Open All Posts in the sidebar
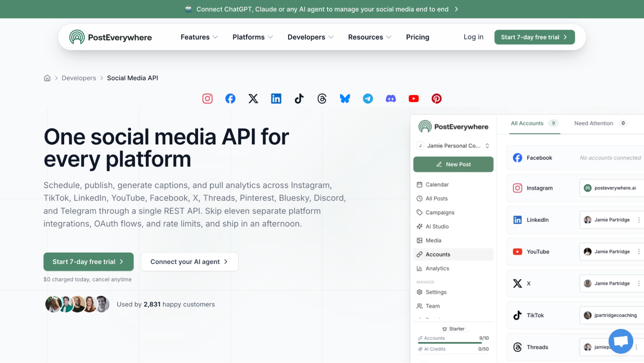This screenshot has height=363, width=644. click(x=453, y=199)
